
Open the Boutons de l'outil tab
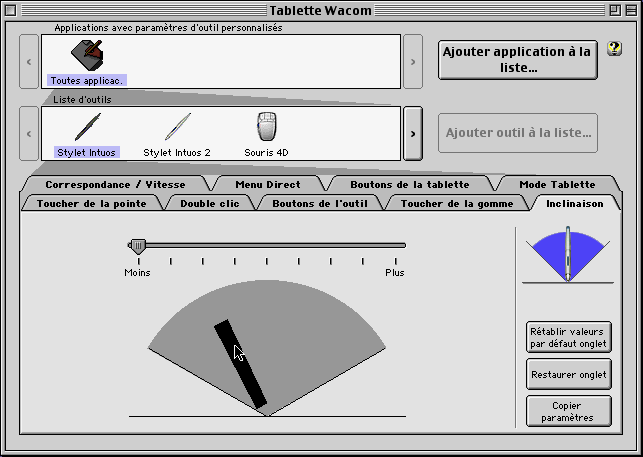(x=320, y=204)
